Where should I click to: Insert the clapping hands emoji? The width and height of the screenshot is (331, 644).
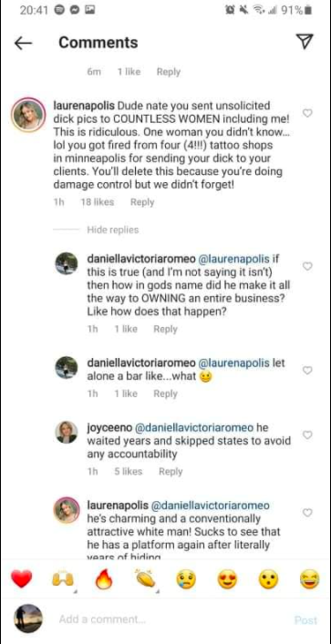[x=146, y=579]
